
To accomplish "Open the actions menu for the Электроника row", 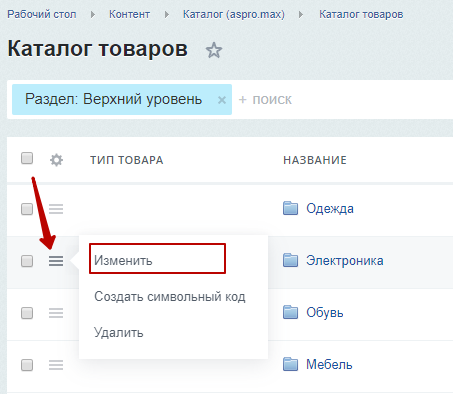I will (x=56, y=261).
